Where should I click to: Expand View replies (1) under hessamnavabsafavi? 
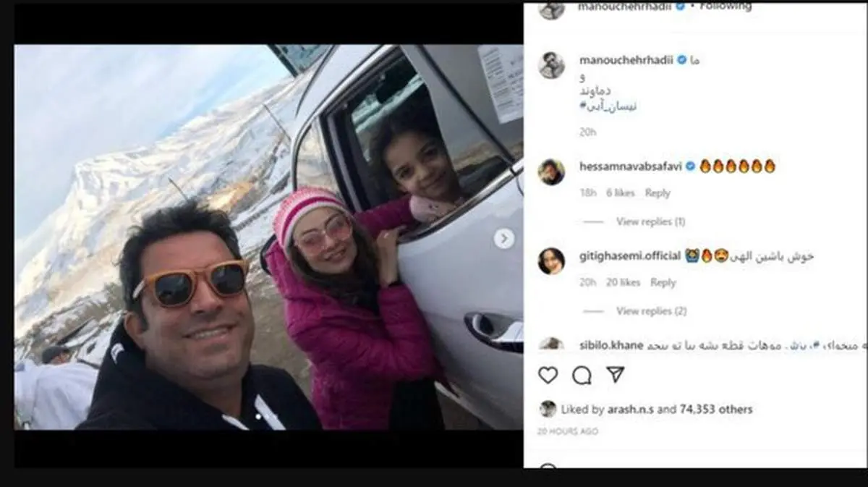pos(650,221)
